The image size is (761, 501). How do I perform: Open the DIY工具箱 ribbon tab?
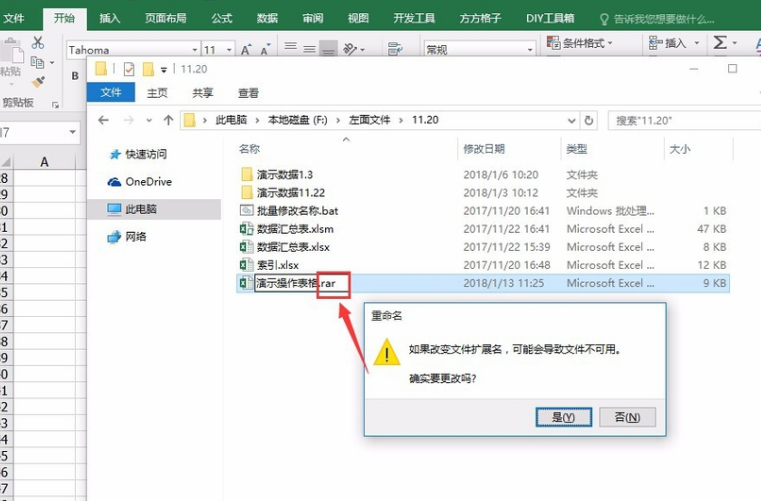click(550, 18)
